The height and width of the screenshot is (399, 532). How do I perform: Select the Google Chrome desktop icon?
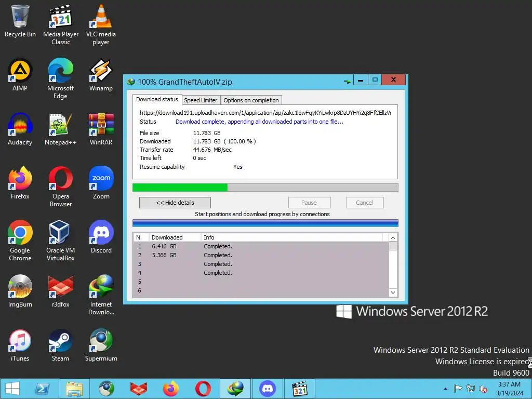20,241
